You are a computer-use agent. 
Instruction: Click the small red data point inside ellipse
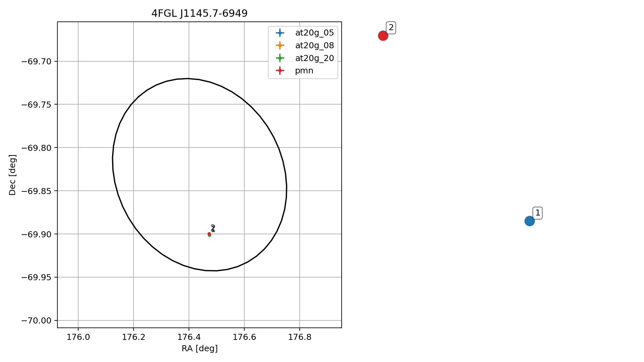209,234
